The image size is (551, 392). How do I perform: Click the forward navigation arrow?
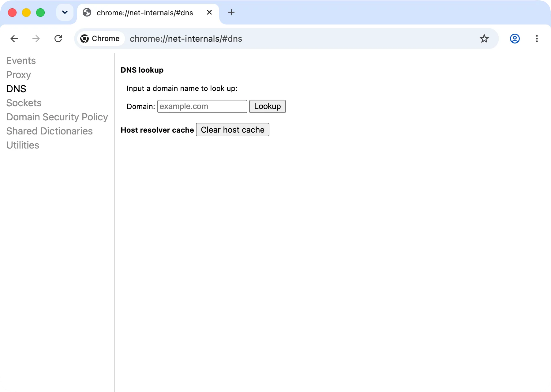[36, 39]
